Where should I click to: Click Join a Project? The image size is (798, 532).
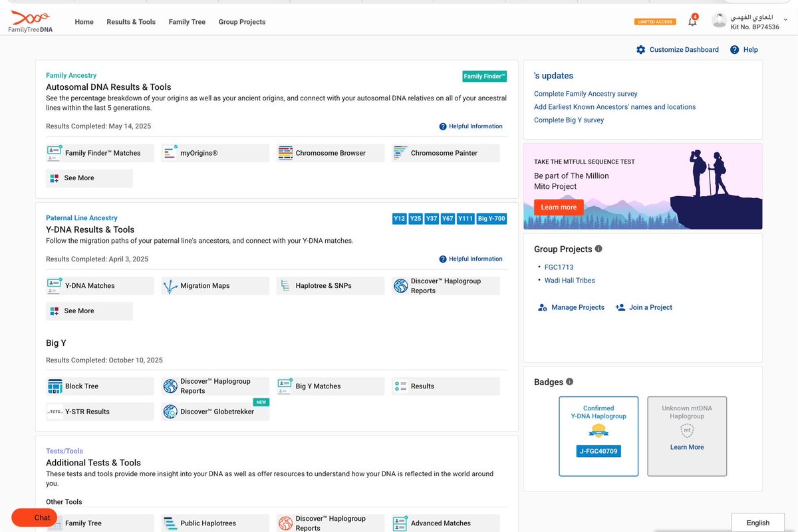[x=644, y=307]
